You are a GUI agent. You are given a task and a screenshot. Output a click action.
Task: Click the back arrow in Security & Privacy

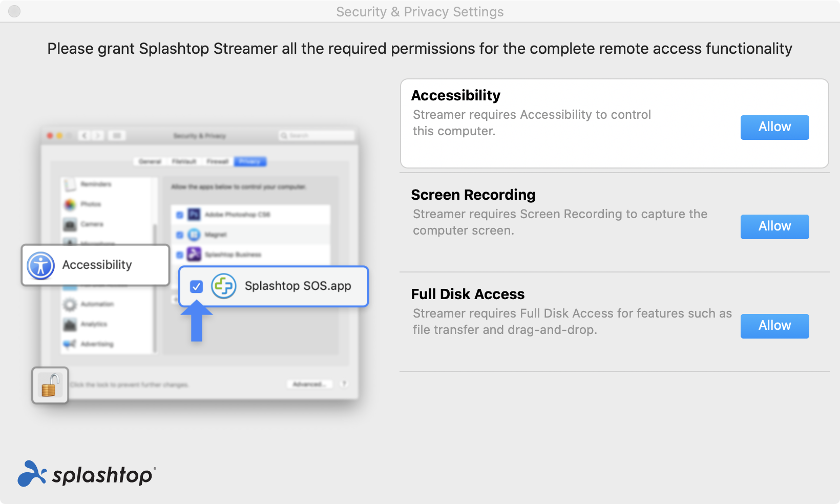[x=83, y=136]
